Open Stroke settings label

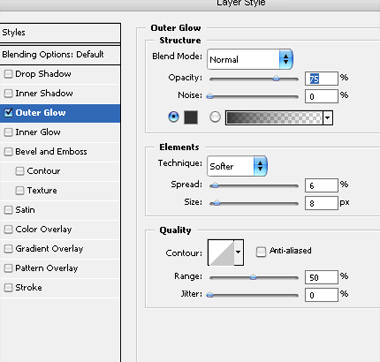coord(28,287)
